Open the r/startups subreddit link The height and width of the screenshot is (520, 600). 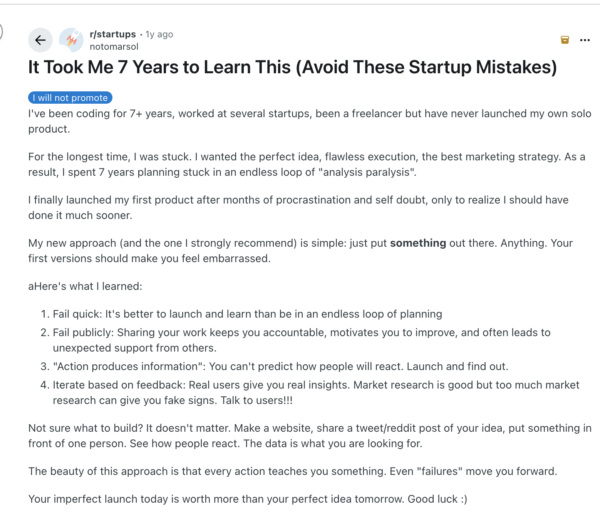(112, 34)
